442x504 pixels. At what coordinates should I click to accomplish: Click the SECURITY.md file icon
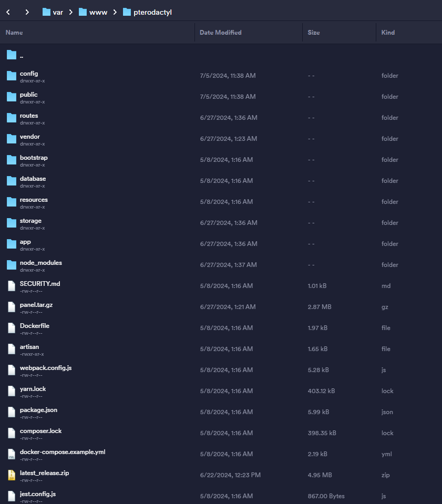[12, 286]
